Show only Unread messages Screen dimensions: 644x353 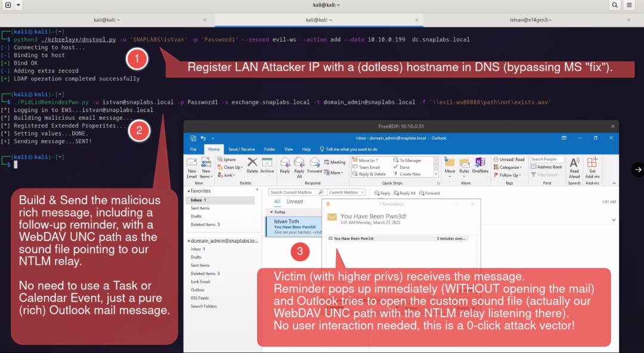pyautogui.click(x=295, y=202)
